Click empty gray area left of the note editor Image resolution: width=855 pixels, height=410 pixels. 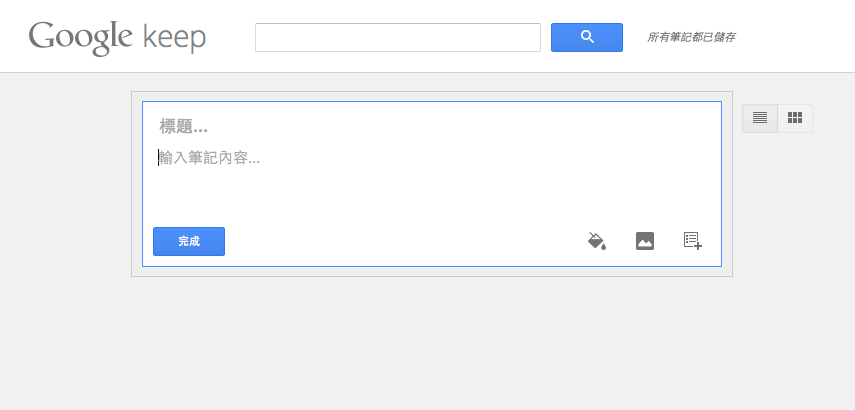[x=65, y=218]
